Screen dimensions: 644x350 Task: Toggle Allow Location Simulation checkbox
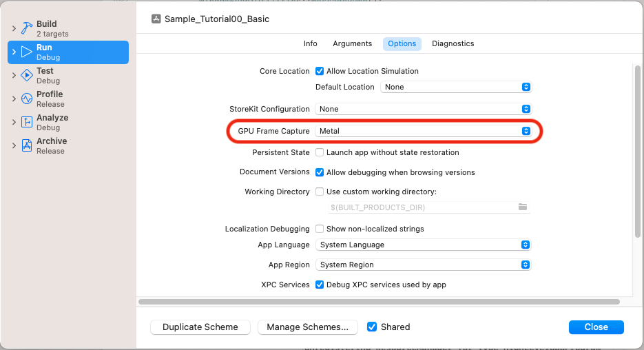click(x=320, y=71)
